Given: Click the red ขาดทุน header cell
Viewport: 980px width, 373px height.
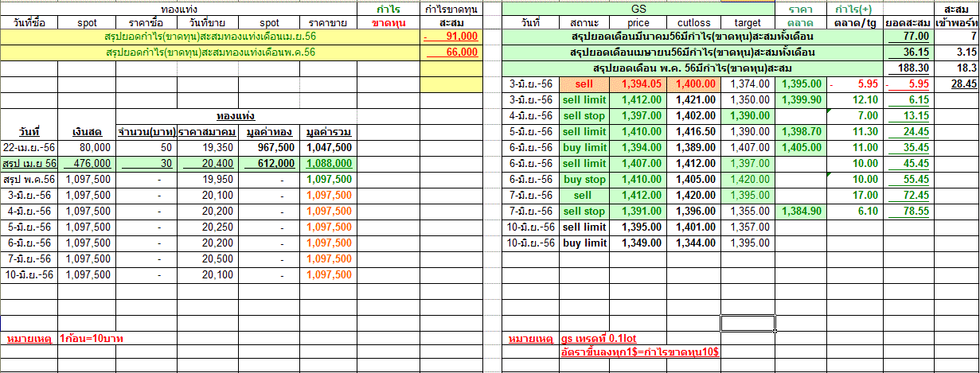Looking at the screenshot, I should coord(389,22).
